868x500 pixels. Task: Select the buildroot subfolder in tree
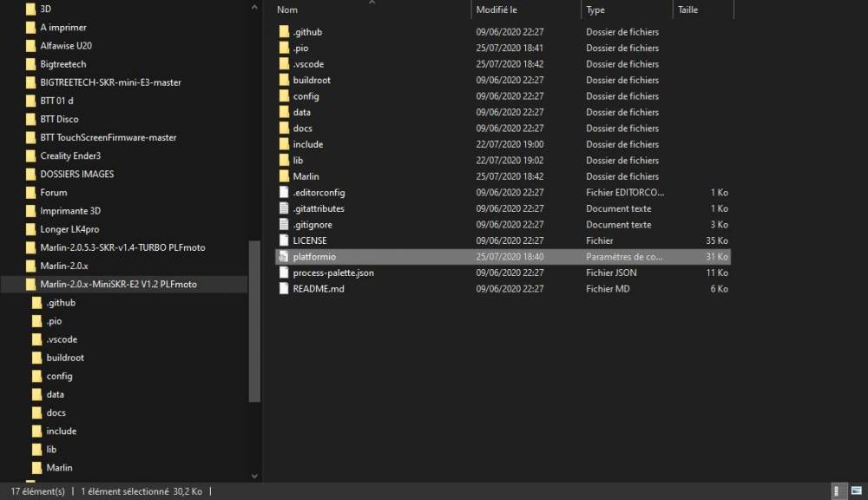click(65, 357)
